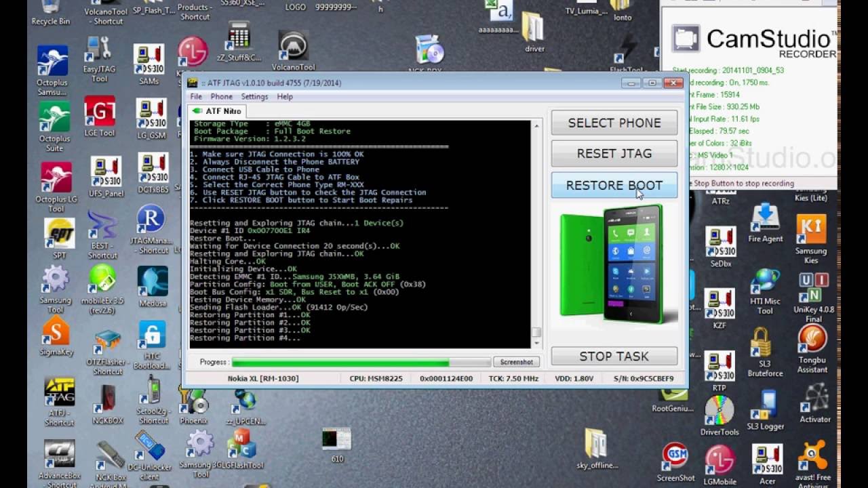This screenshot has width=868, height=488.
Task: Open the Activator desktop icon
Action: (814, 404)
